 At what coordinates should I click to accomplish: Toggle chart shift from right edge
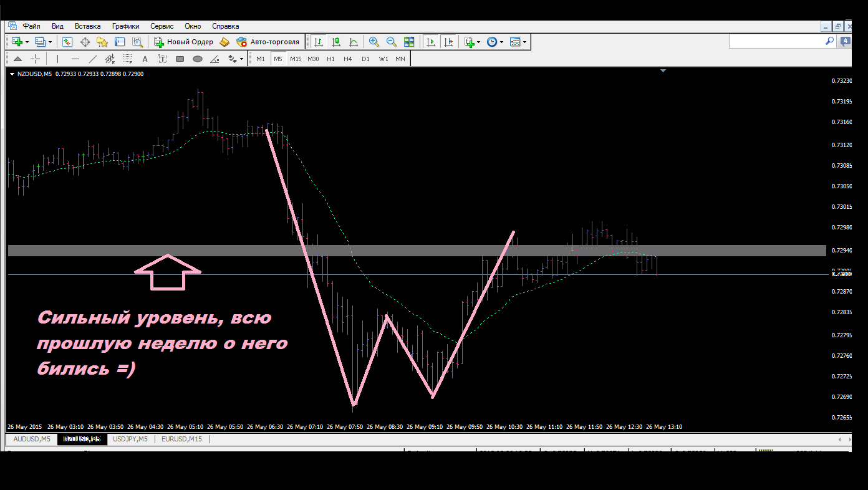click(x=448, y=42)
